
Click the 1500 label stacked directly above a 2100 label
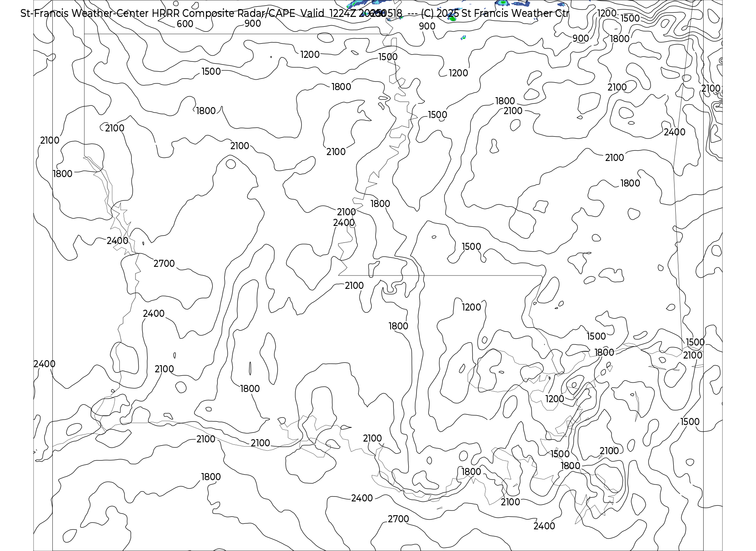point(695,342)
